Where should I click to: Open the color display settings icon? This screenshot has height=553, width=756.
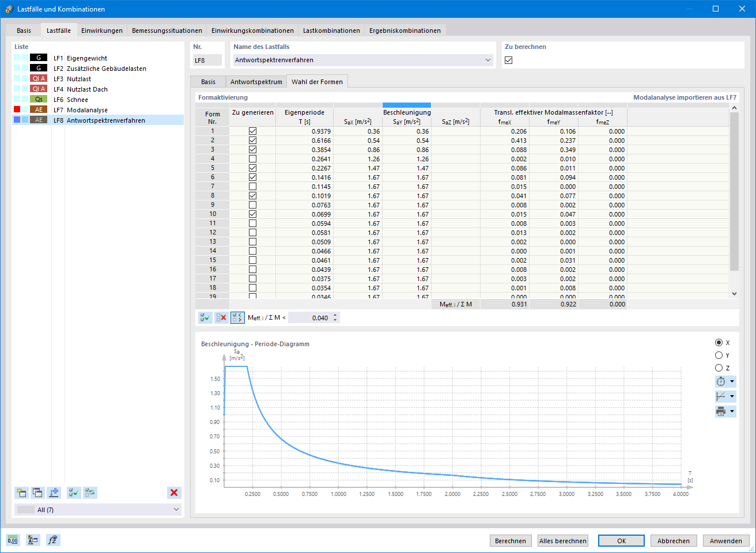(x=33, y=540)
